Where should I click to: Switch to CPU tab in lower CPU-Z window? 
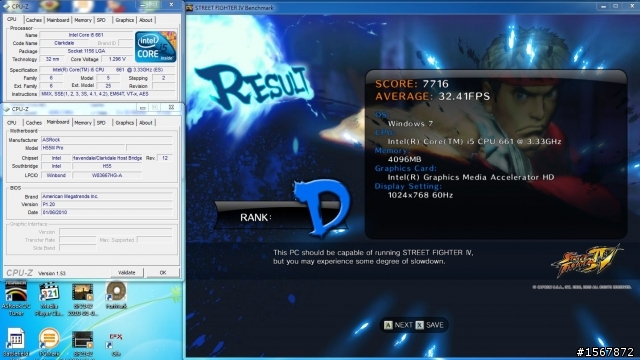pyautogui.click(x=12, y=123)
